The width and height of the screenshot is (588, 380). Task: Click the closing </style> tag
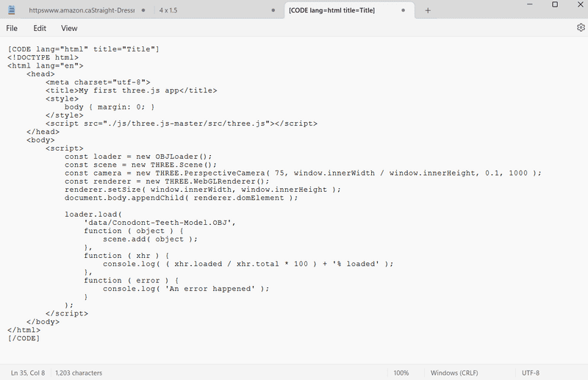pos(65,115)
